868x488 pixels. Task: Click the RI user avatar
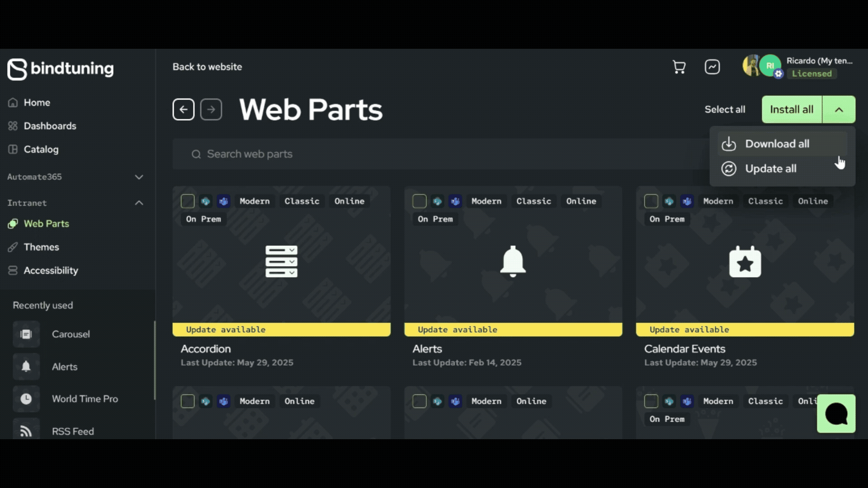point(770,66)
